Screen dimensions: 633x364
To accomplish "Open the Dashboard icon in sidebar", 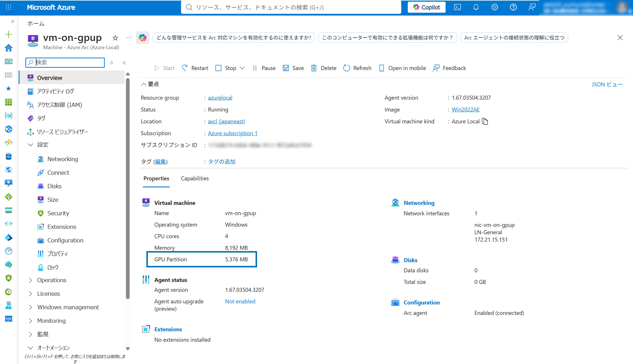I will point(9,61).
